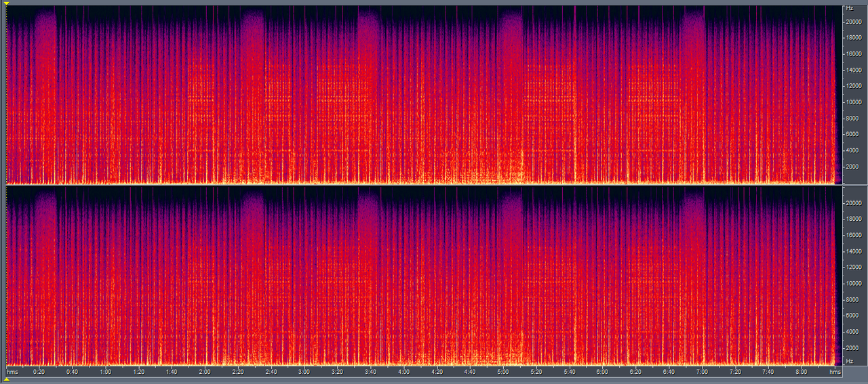This screenshot has height=384, width=868.
Task: Jump to 6:20 on the time ruler
Action: [635, 372]
